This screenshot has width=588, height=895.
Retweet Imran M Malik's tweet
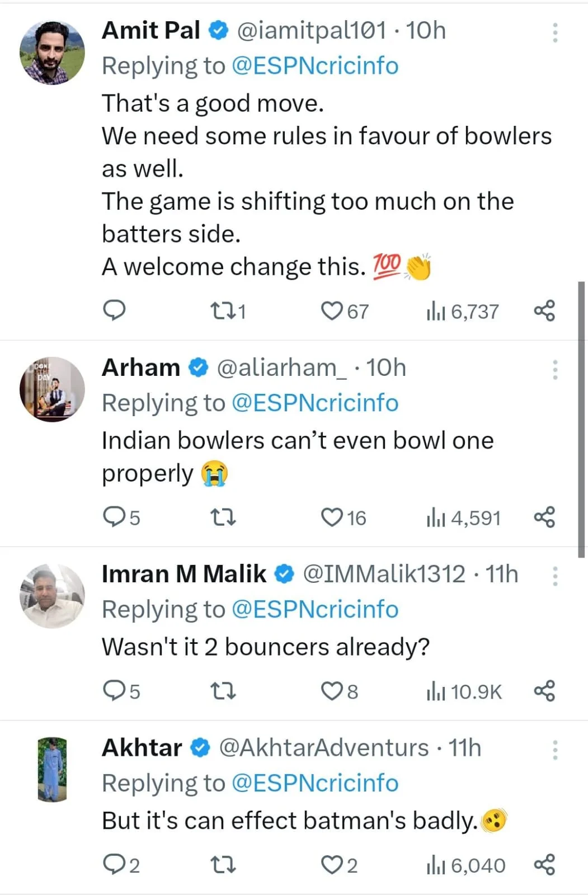tap(224, 691)
